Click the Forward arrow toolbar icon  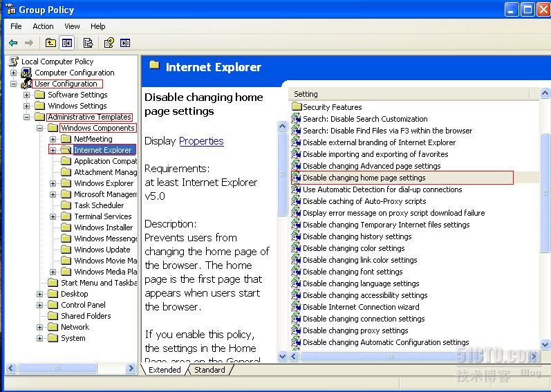29,43
